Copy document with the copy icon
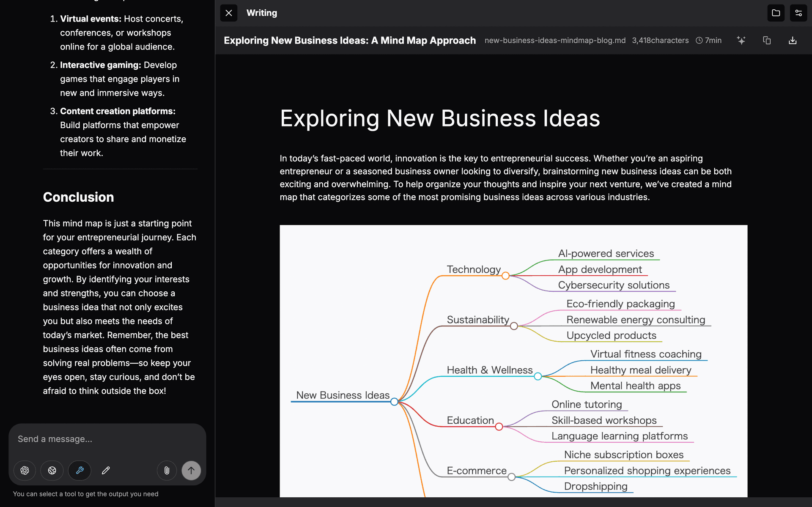 tap(767, 40)
